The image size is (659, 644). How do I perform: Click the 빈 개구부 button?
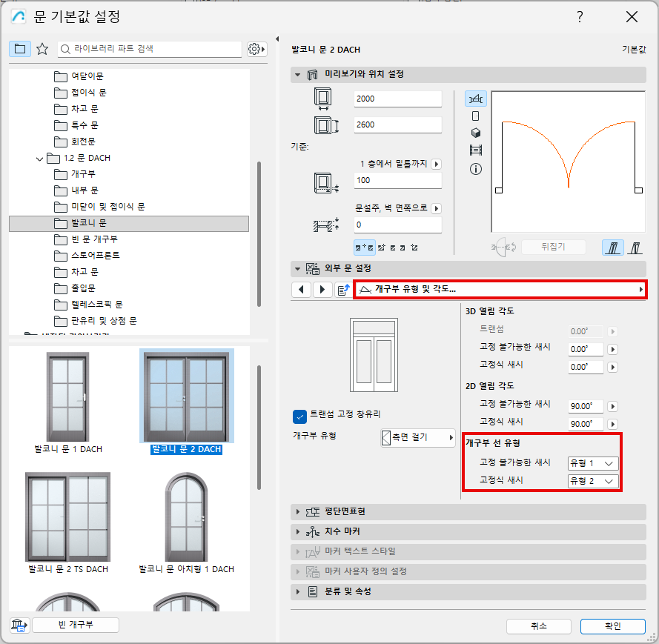pos(76,625)
